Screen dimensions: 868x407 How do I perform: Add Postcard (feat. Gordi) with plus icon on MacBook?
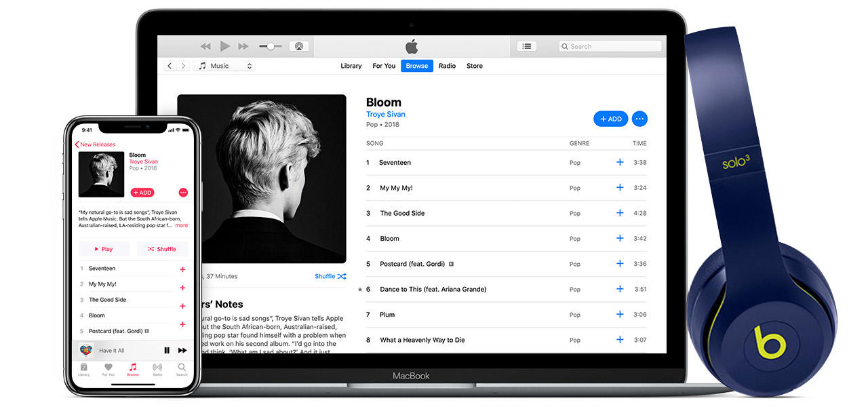(620, 264)
